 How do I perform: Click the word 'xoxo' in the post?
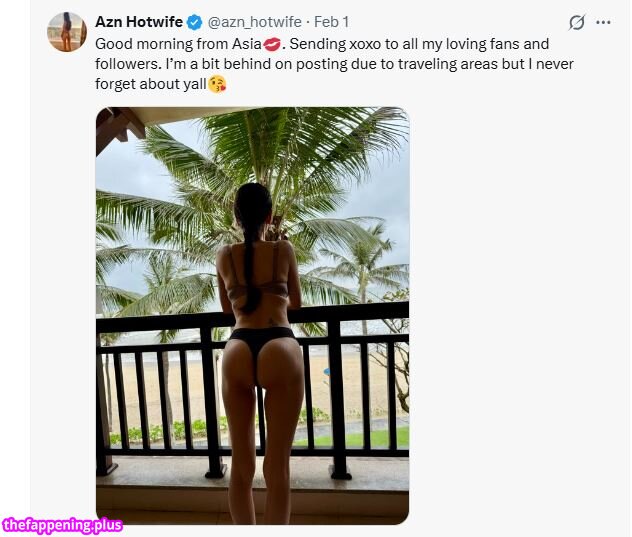coord(365,44)
